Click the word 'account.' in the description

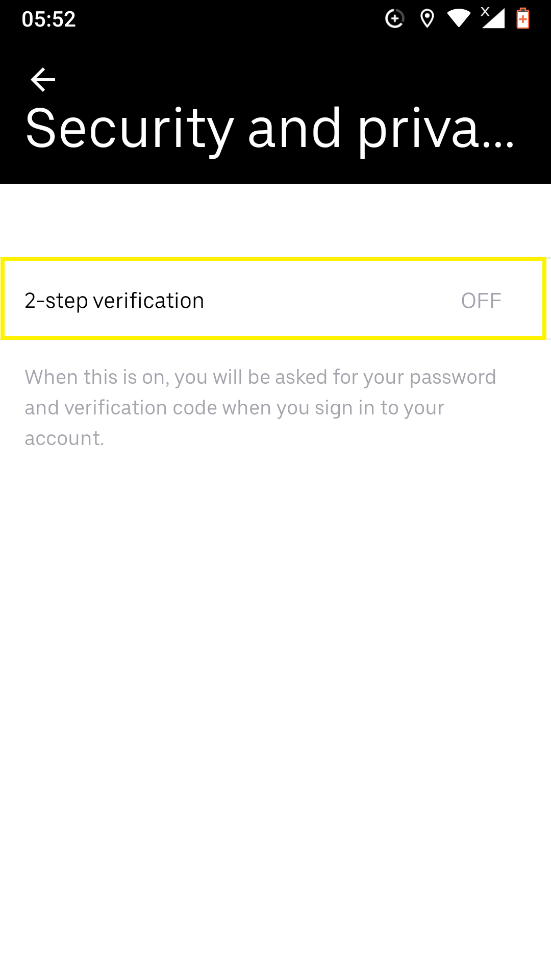(x=64, y=438)
